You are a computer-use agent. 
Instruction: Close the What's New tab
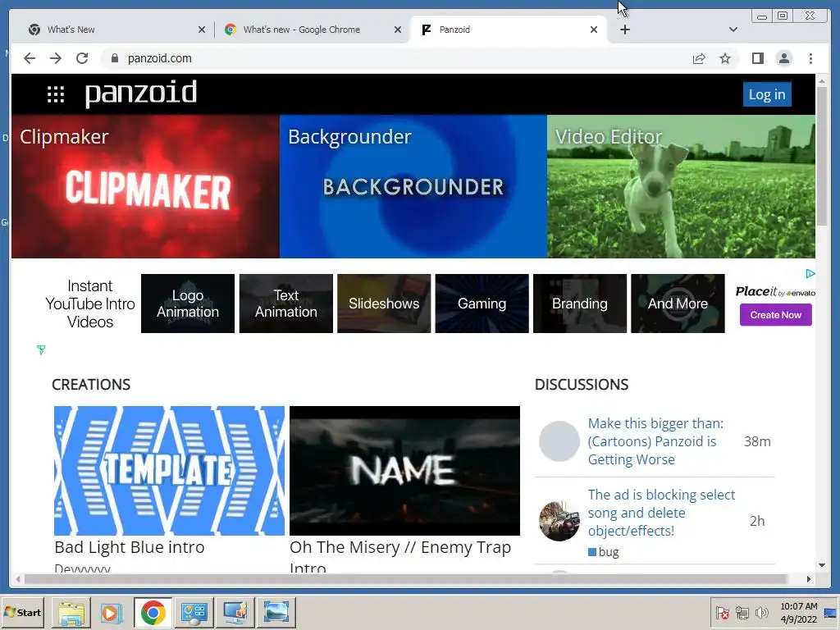(202, 30)
